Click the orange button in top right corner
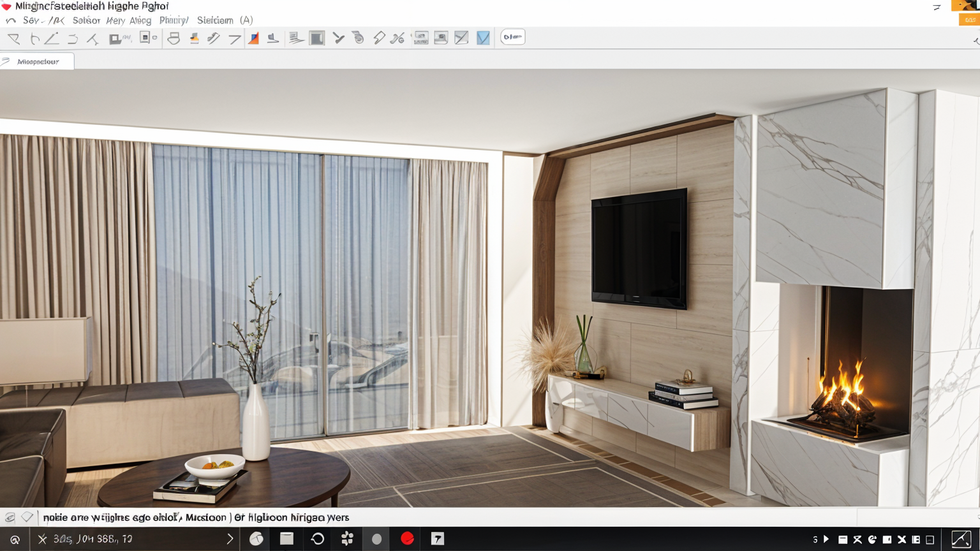Image resolution: width=980 pixels, height=551 pixels. pos(969,20)
